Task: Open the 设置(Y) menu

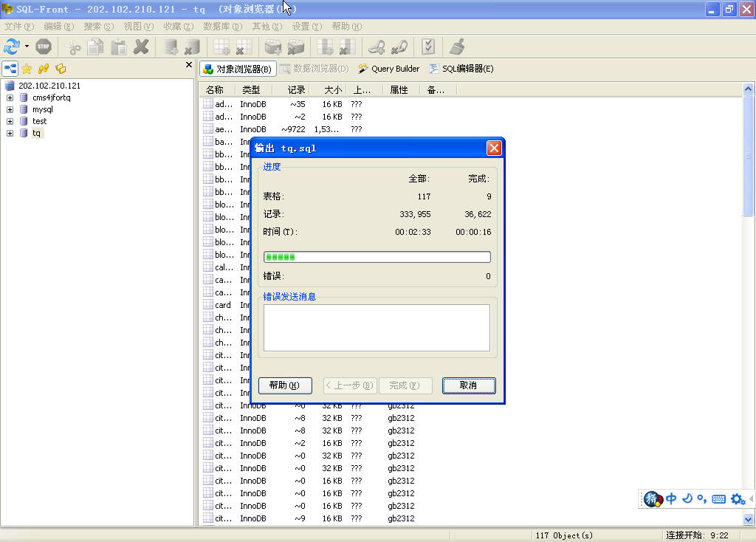Action: coord(306,27)
